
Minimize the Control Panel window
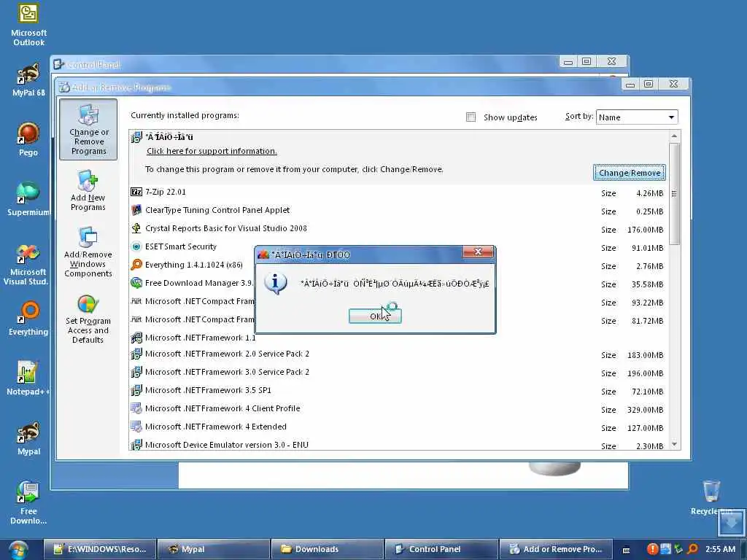pyautogui.click(x=568, y=62)
